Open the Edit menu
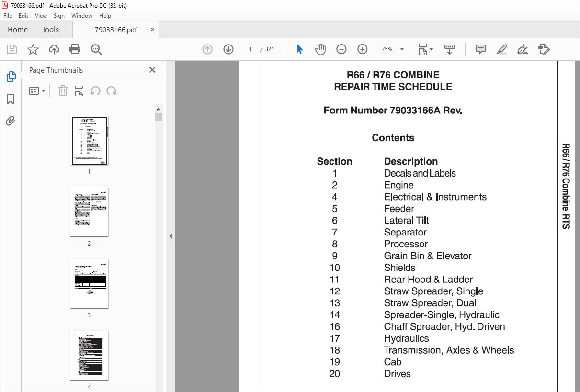The image size is (580, 392). click(x=23, y=16)
